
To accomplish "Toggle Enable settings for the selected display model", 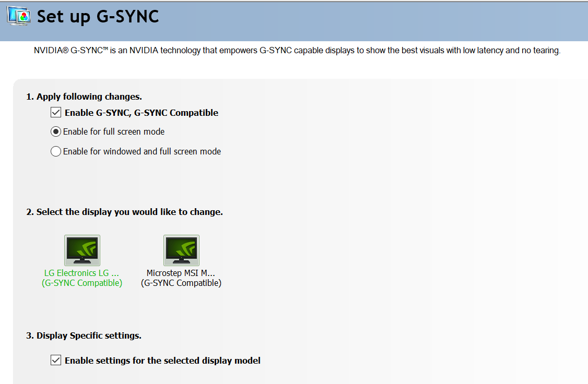I will 56,361.
